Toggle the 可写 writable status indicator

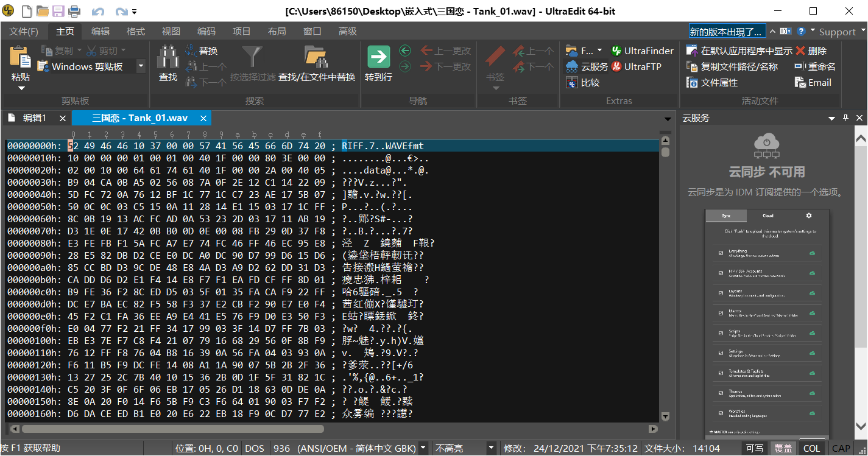[x=755, y=449]
